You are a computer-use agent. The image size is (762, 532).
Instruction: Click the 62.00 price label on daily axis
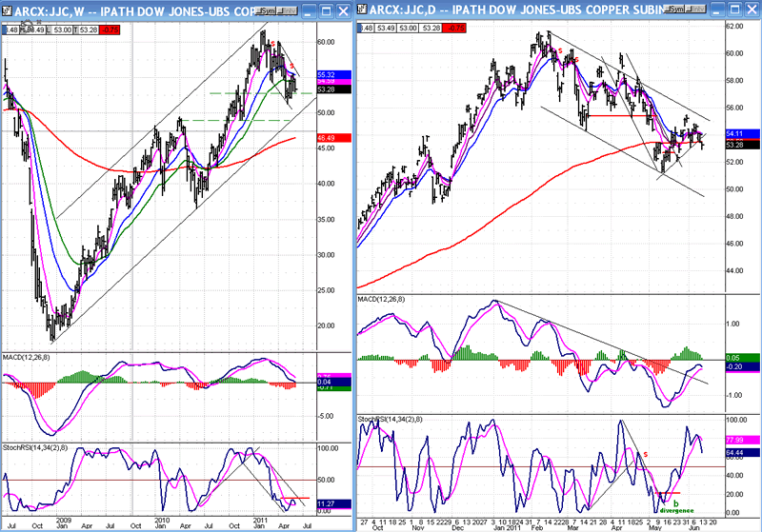tap(734, 27)
